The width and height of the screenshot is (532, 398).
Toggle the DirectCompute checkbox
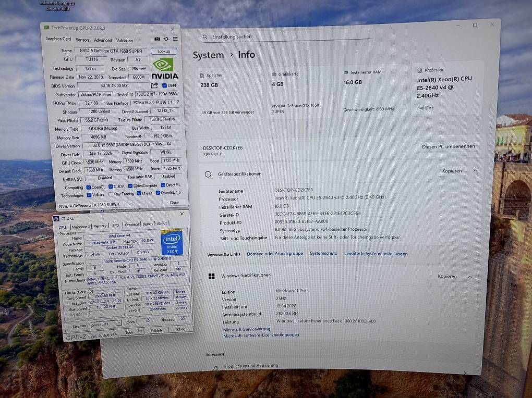coord(130,186)
